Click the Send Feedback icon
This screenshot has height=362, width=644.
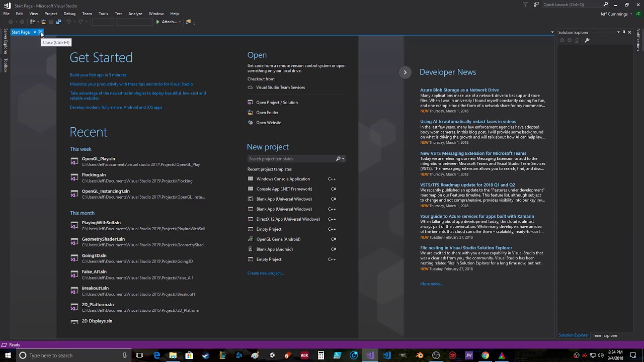pyautogui.click(x=536, y=5)
